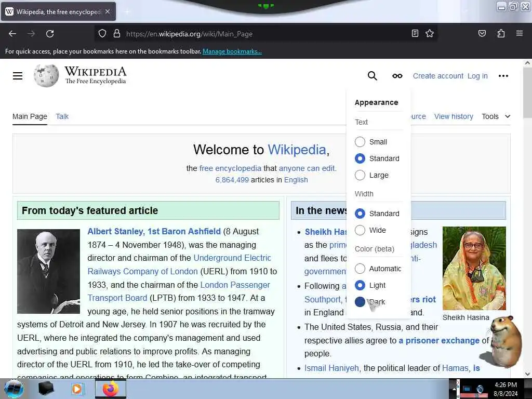Image resolution: width=532 pixels, height=399 pixels.
Task: Toggle reader view icon in address bar
Action: 415,33
